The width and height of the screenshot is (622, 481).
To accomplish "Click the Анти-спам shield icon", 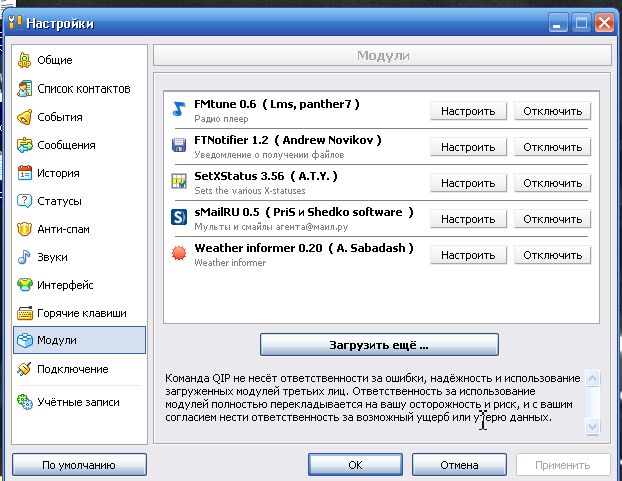I will 25,229.
